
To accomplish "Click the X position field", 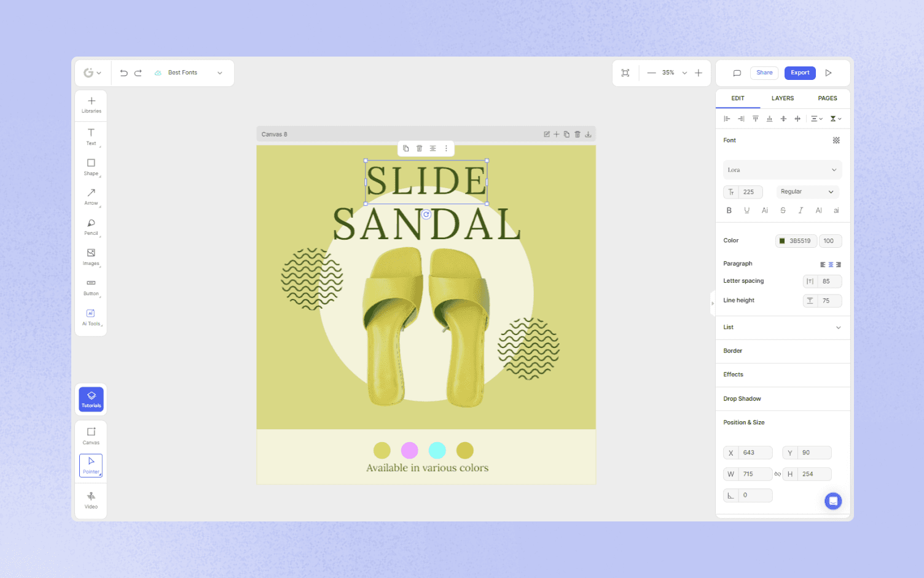I will click(748, 453).
